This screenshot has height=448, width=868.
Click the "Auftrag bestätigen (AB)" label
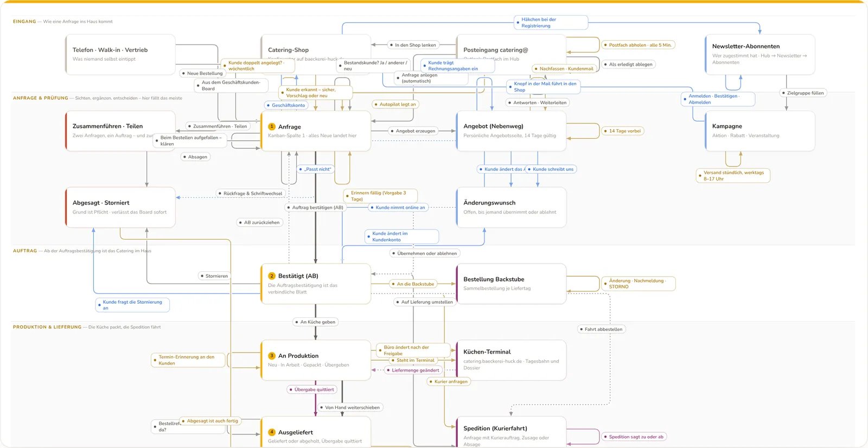315,207
